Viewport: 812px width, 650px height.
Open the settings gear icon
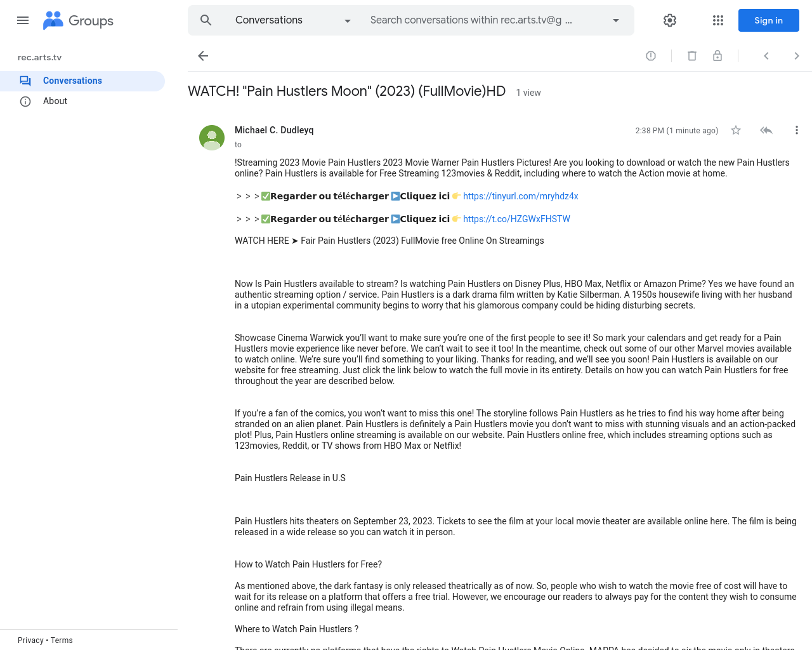670,20
